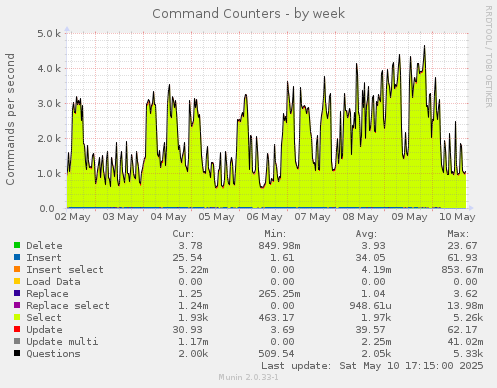497x388 pixels.
Task: Click Select minimum value 463.17
Action: point(276,318)
